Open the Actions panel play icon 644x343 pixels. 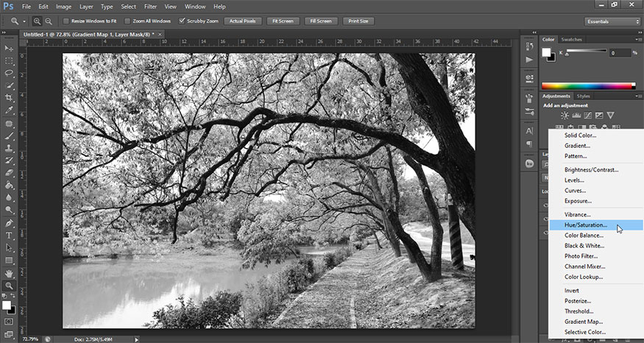point(529,60)
